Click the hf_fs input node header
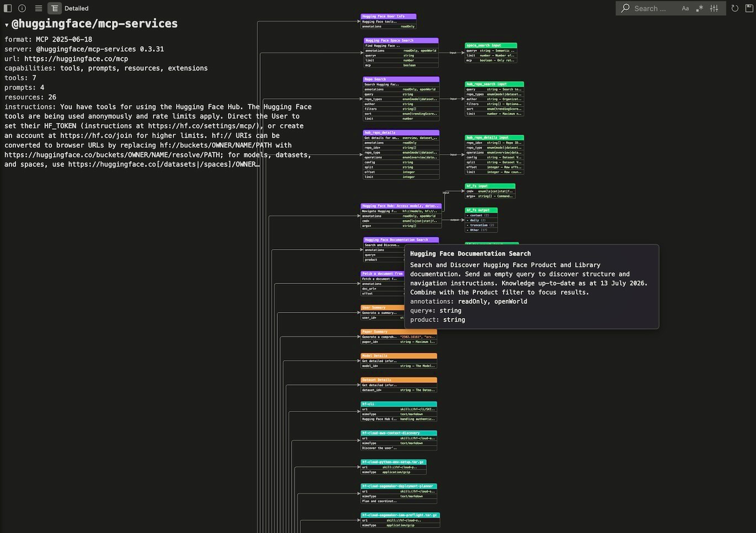Screen dimensions: 756x533 tap(490, 186)
